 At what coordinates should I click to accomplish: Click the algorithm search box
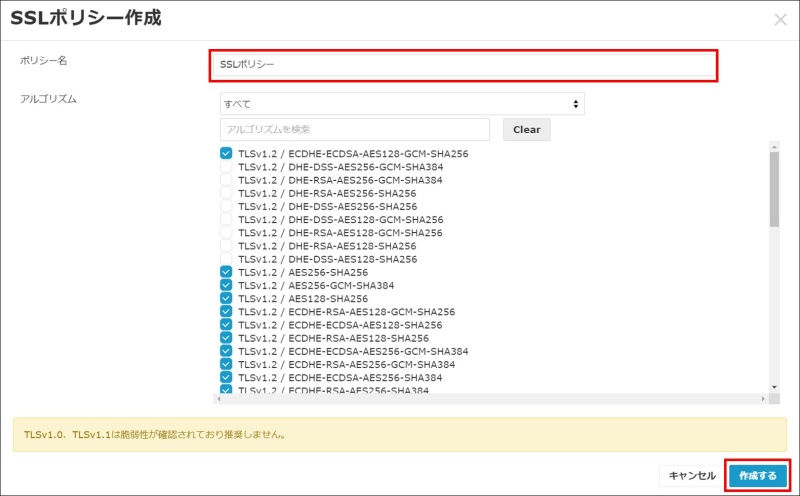click(355, 130)
